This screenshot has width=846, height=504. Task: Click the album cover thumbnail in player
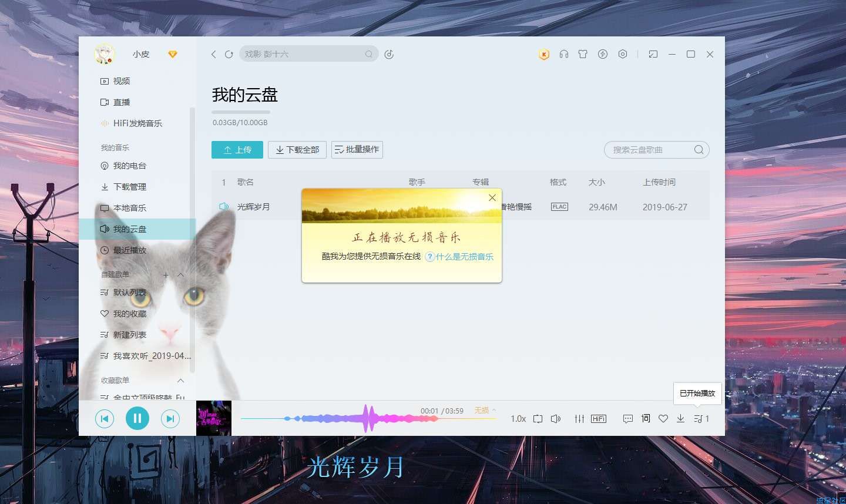point(214,418)
